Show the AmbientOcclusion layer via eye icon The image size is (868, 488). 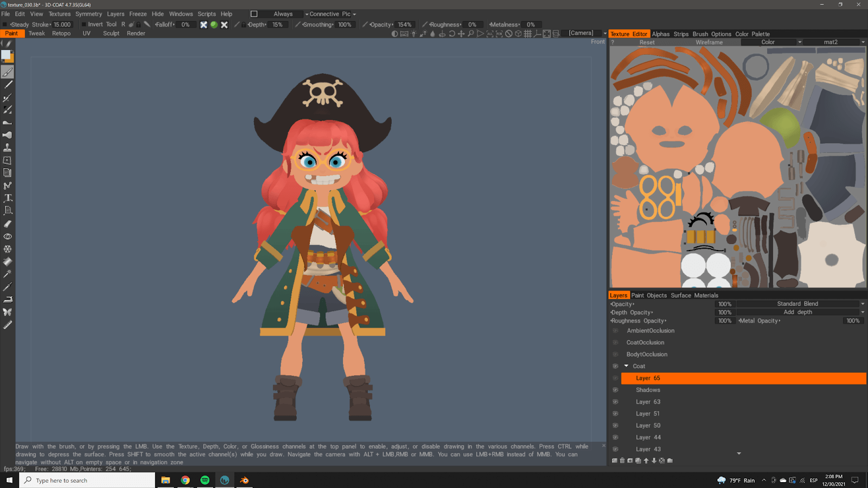(x=615, y=331)
